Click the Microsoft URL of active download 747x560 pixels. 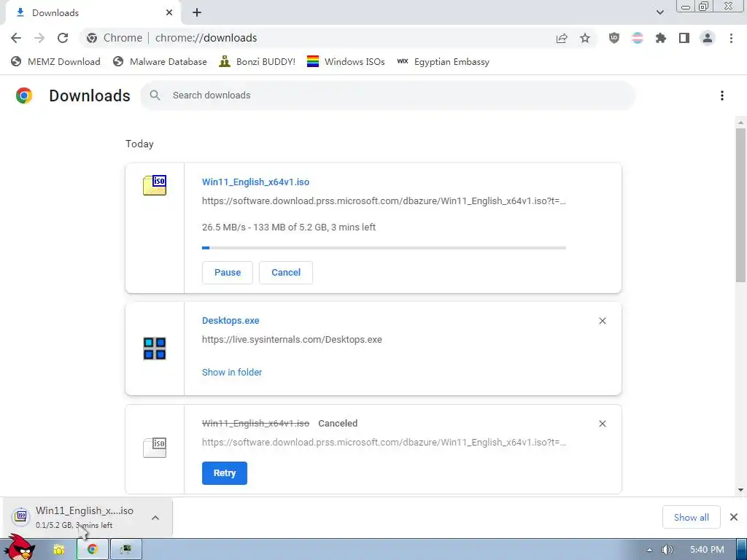point(384,201)
